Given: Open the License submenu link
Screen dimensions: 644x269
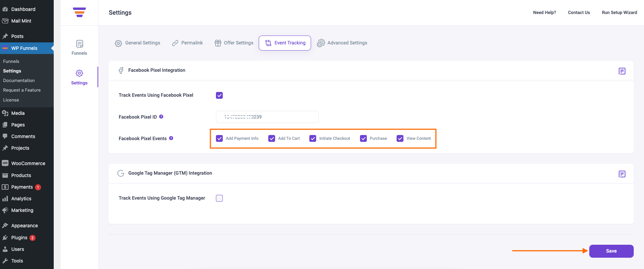Looking at the screenshot, I should tap(11, 100).
